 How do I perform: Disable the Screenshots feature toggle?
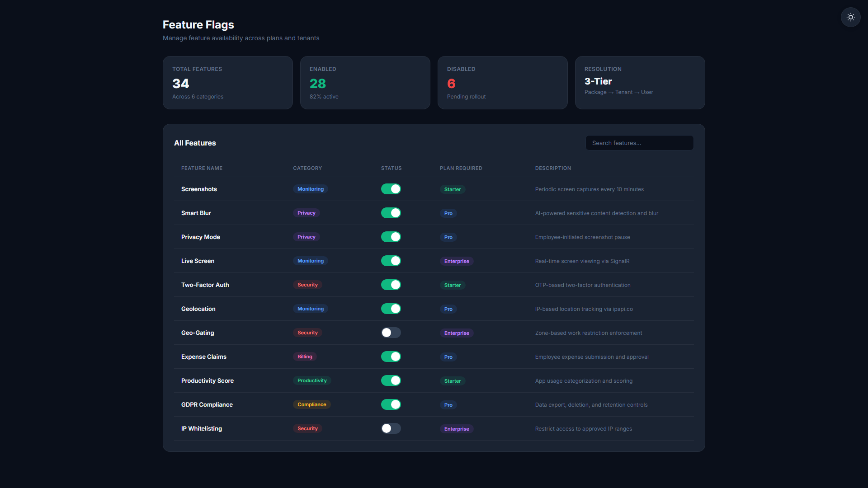pos(391,189)
